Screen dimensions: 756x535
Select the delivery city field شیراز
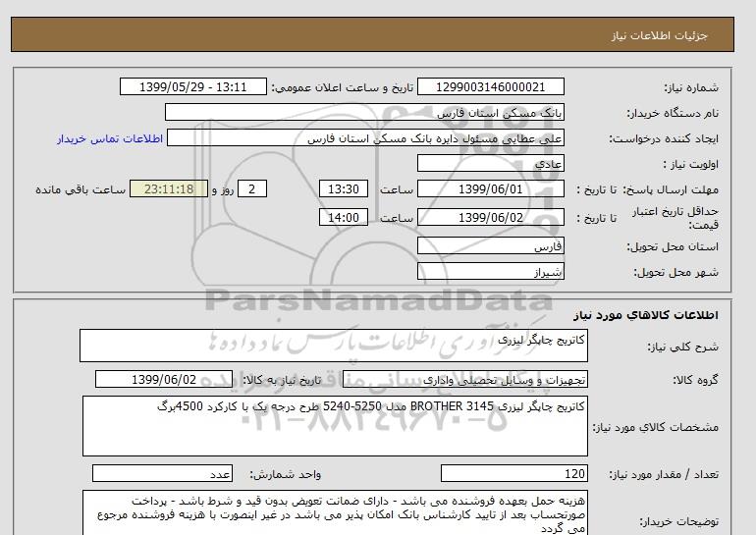click(x=490, y=271)
